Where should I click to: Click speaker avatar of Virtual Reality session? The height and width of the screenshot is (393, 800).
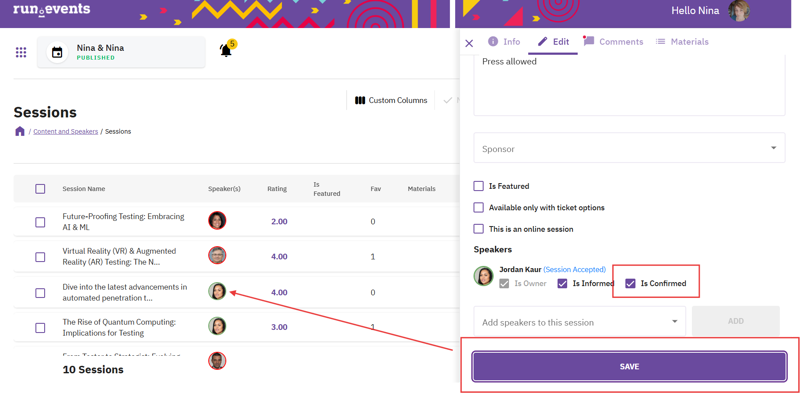point(217,255)
